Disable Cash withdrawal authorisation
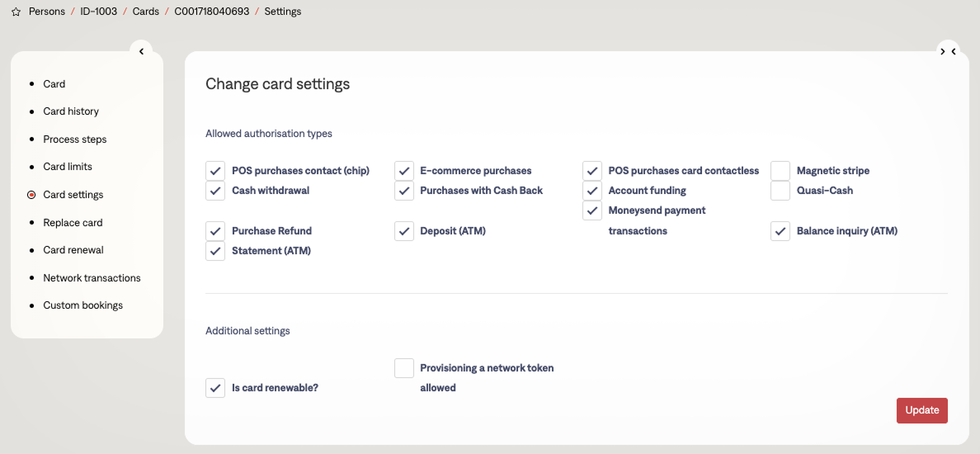Image resolution: width=980 pixels, height=454 pixels. click(x=215, y=191)
